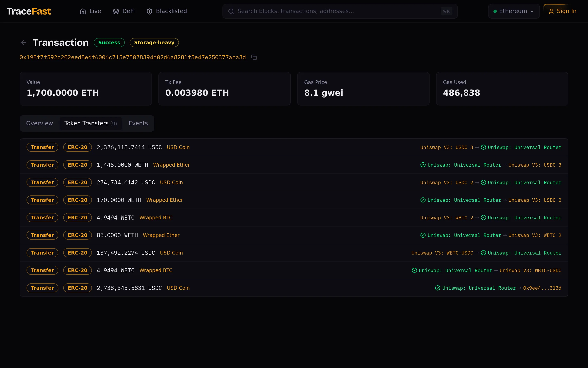This screenshot has width=588, height=368.
Task: Open the Live nav link
Action: 90,11
